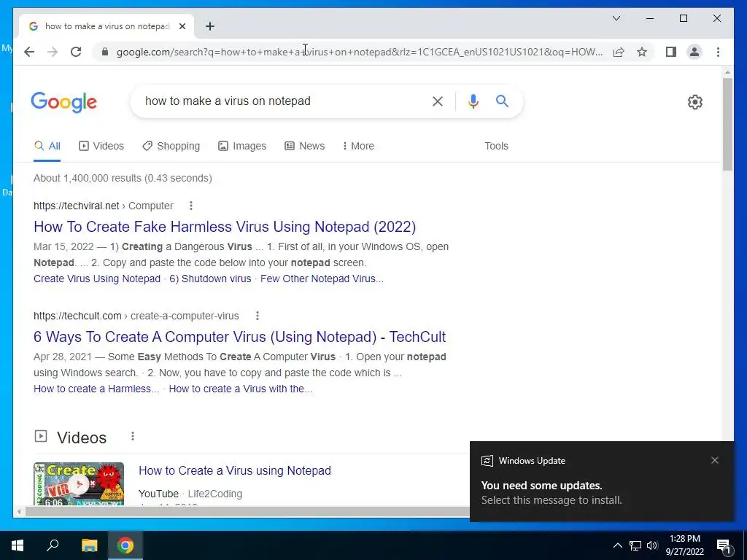747x560 pixels.
Task: Open 'How To Create Fake Harmless Virus' result
Action: [x=225, y=227]
